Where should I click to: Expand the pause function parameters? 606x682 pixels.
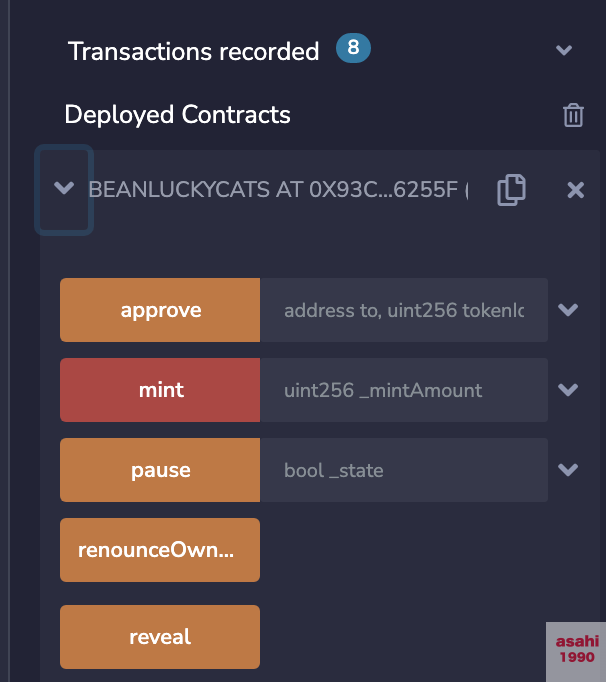[x=568, y=470]
